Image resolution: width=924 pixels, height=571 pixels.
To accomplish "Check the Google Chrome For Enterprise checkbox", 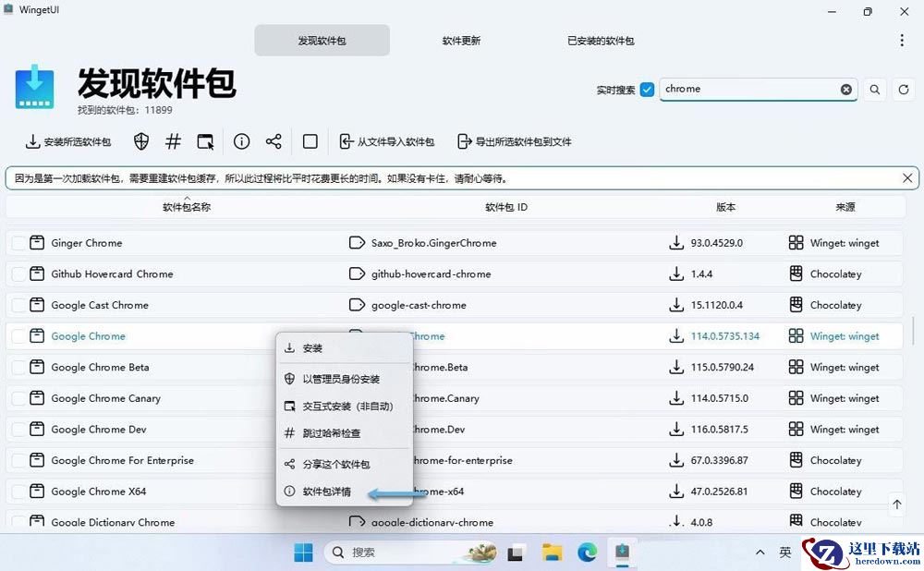I will click(x=18, y=460).
